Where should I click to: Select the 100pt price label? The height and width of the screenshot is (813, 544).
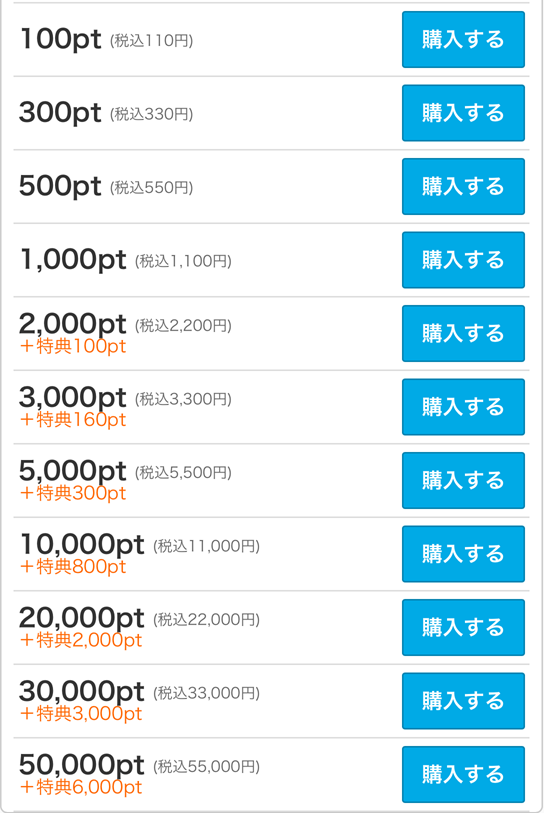pyautogui.click(x=60, y=39)
